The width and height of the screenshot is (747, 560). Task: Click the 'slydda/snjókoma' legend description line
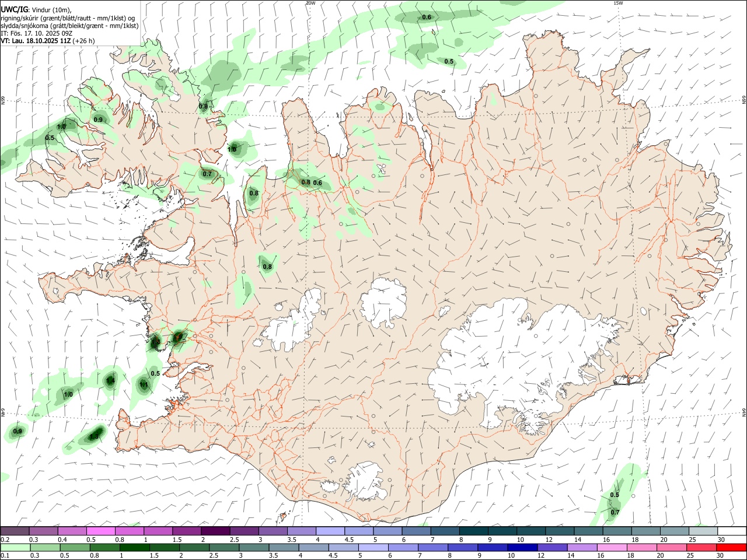[x=69, y=25]
